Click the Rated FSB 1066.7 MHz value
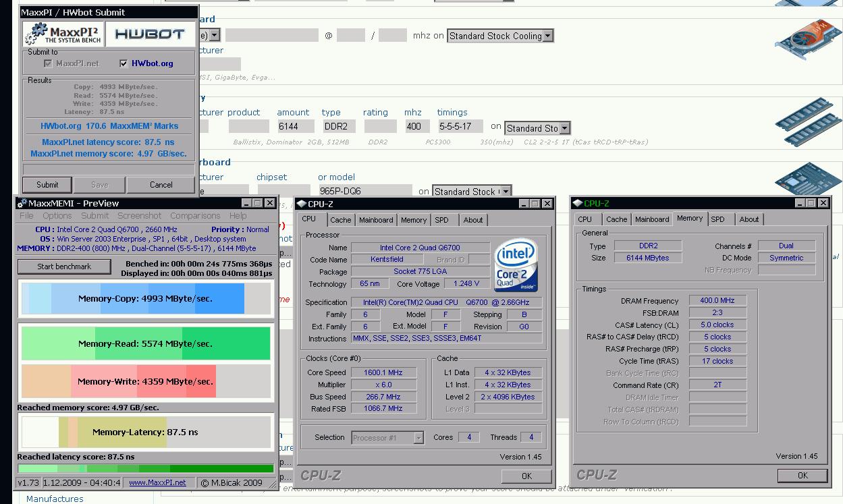Screen dimensions: 843x504 (383, 409)
